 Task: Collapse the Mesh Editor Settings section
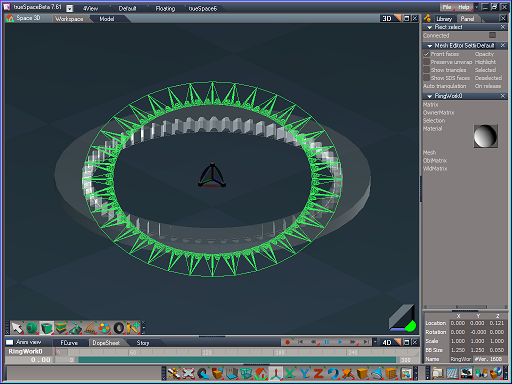tap(429, 46)
